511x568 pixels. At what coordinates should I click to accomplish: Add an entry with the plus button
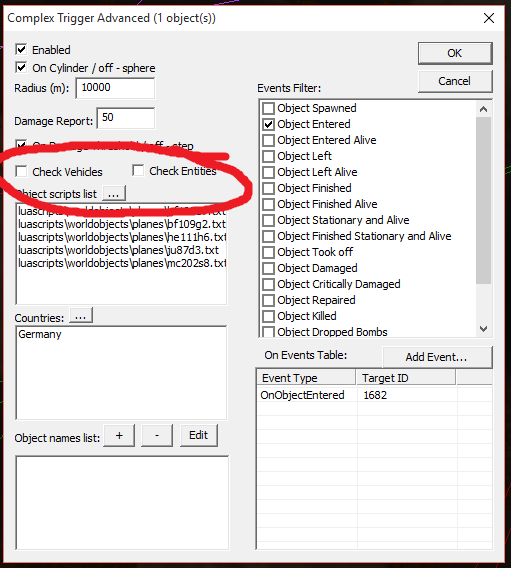119,435
